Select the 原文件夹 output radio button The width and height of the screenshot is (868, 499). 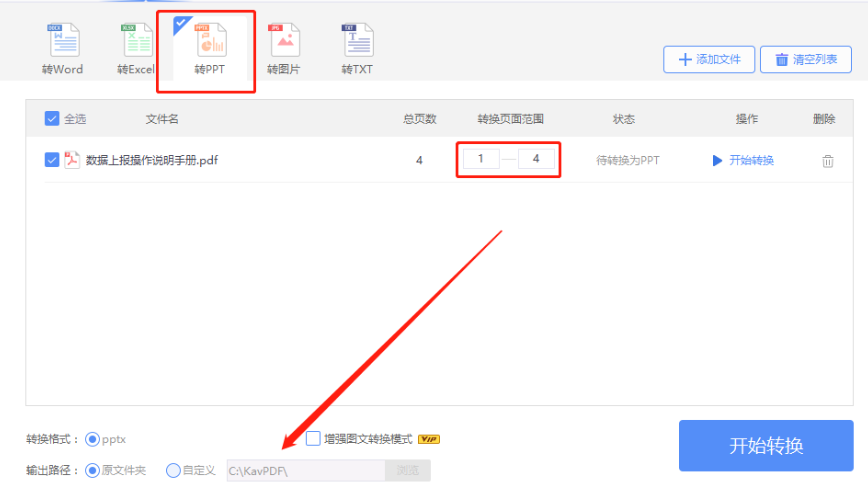click(92, 470)
